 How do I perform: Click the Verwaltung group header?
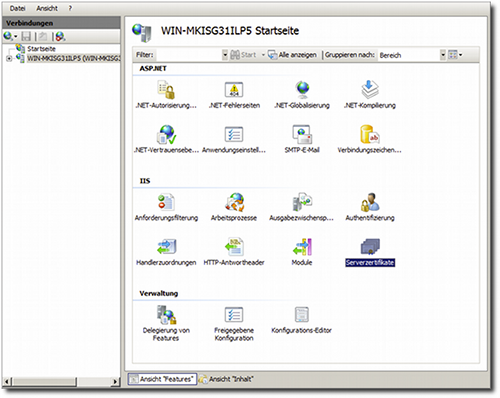[159, 293]
